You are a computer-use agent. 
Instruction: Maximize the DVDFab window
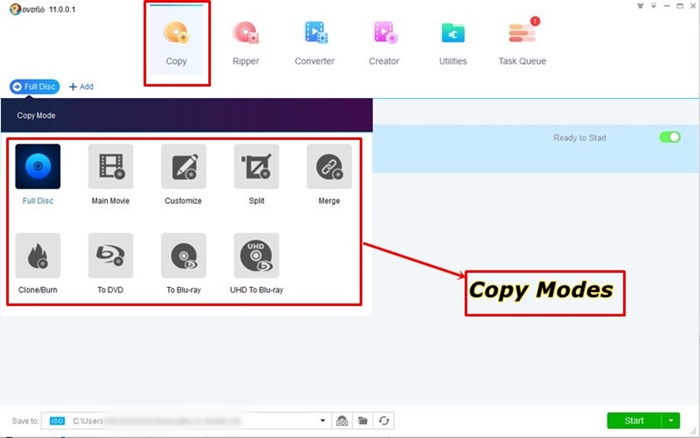(680, 6)
